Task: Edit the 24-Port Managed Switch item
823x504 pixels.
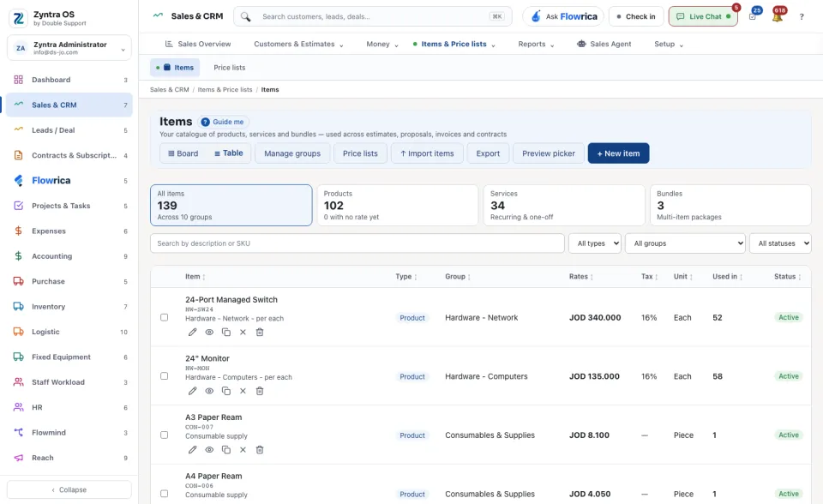Action: 193,333
